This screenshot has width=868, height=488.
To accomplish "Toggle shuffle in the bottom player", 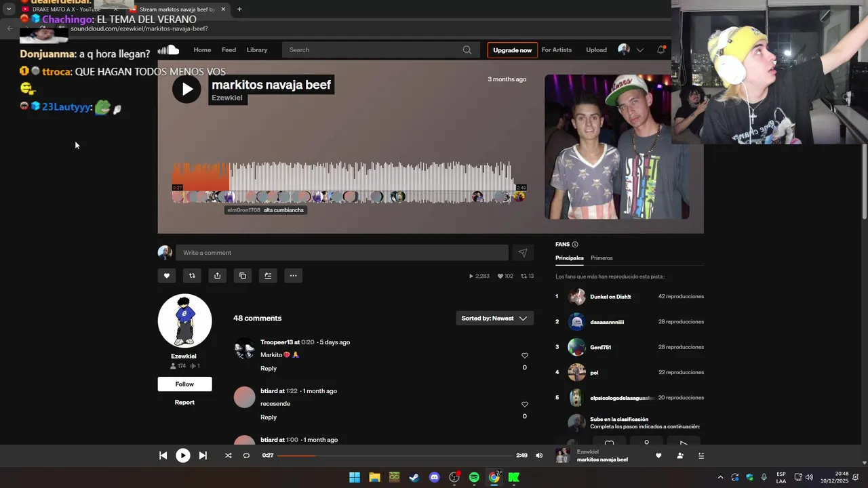I will [x=228, y=455].
